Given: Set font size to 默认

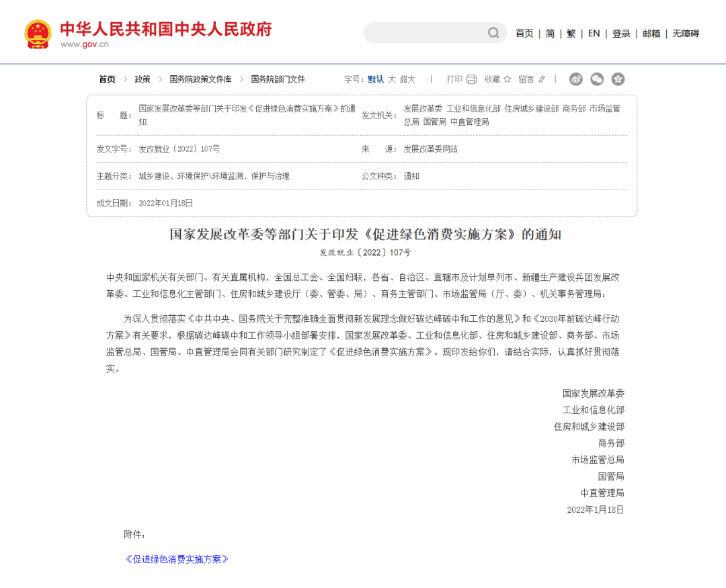Looking at the screenshot, I should pyautogui.click(x=376, y=79).
